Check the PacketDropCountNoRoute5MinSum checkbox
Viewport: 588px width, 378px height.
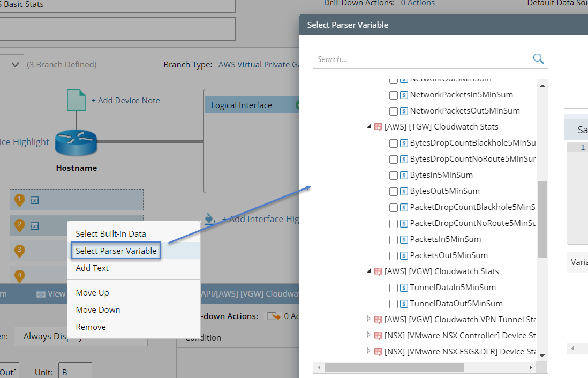point(394,224)
